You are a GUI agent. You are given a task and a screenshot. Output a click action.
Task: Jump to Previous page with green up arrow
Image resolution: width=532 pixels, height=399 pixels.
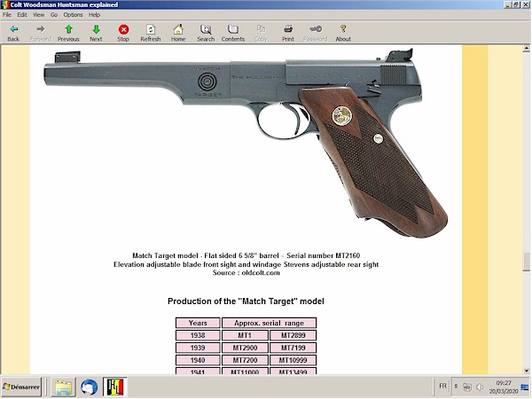click(x=68, y=33)
